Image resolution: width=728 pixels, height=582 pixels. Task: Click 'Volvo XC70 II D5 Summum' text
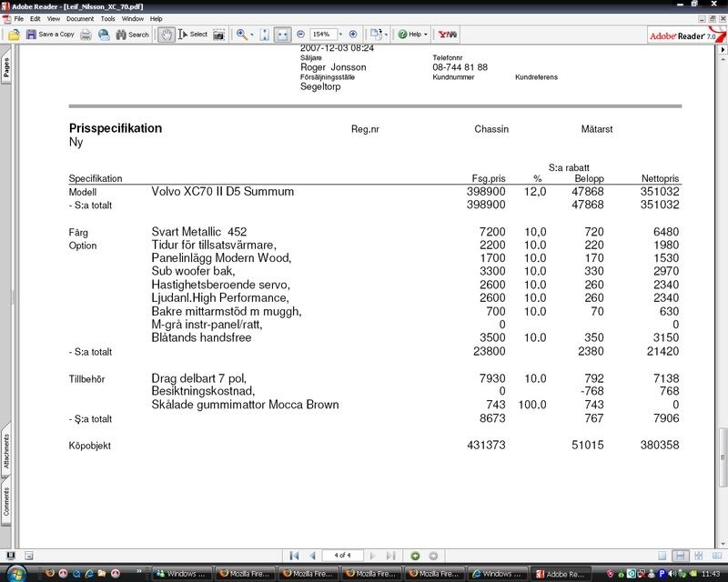click(x=222, y=192)
